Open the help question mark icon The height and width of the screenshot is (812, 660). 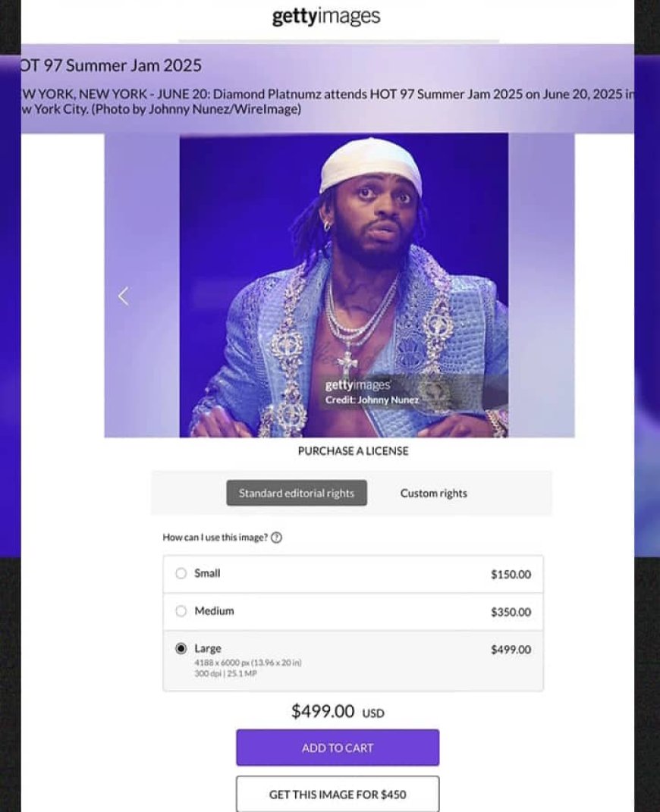(x=277, y=538)
